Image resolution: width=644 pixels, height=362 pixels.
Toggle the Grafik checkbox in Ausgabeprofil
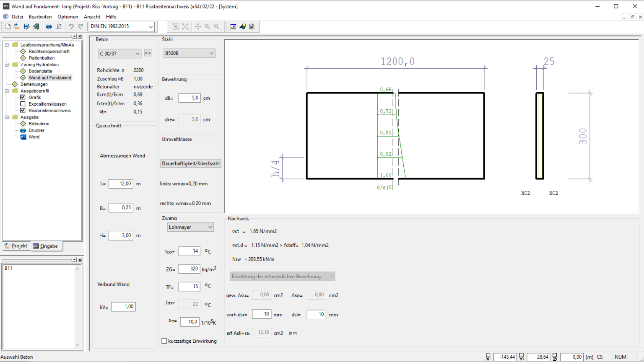click(x=23, y=97)
